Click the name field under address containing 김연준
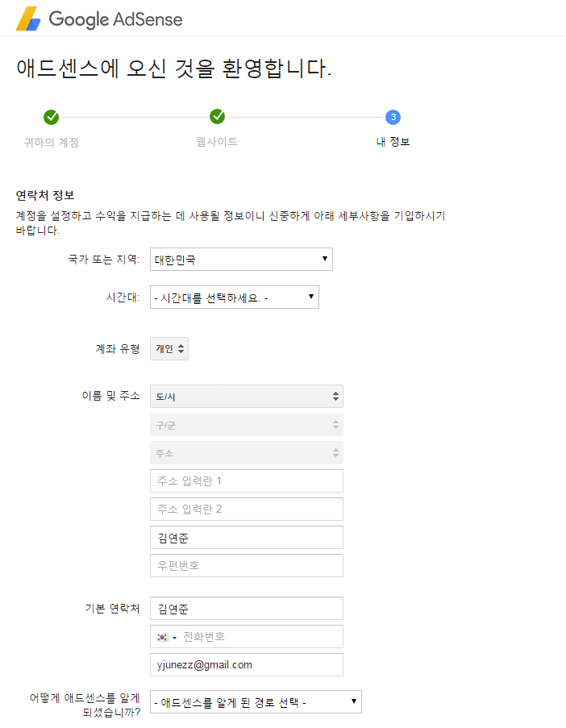566x728 pixels. [247, 538]
